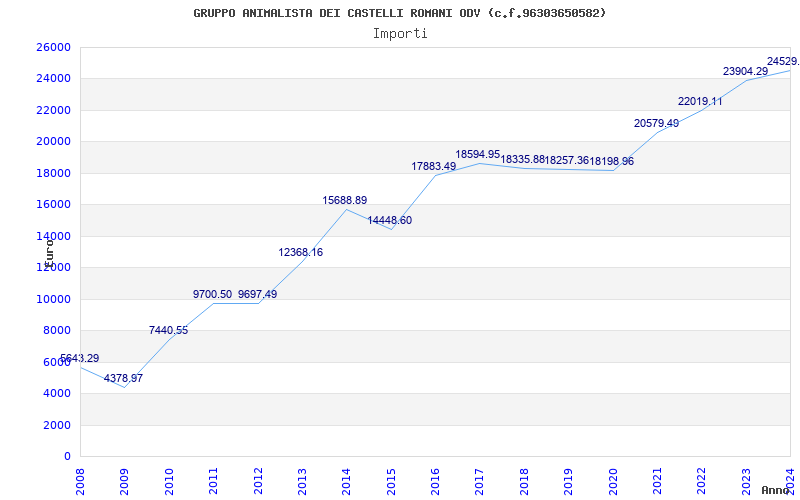This screenshot has width=800, height=500.
Task: Click the x-axis year 2010
Action: [x=169, y=482]
